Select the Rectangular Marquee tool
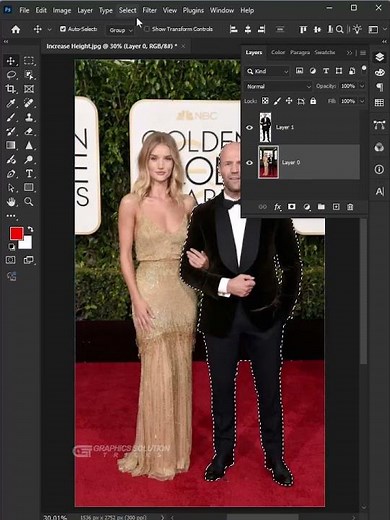Screen dimensions: 390x520 pyautogui.click(x=29, y=61)
